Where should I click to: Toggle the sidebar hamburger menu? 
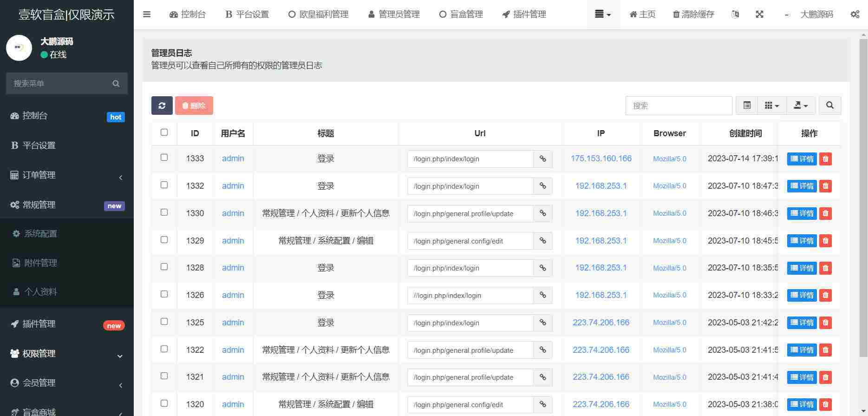147,14
